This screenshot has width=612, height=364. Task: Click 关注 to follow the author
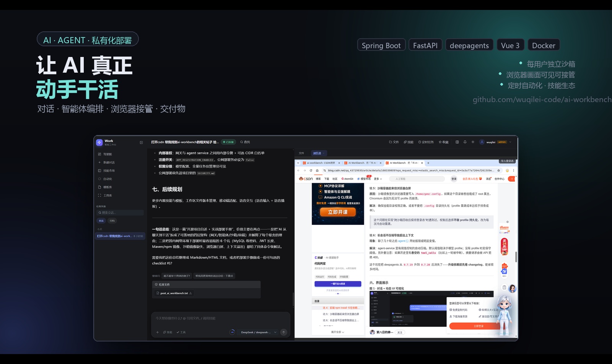400,333
